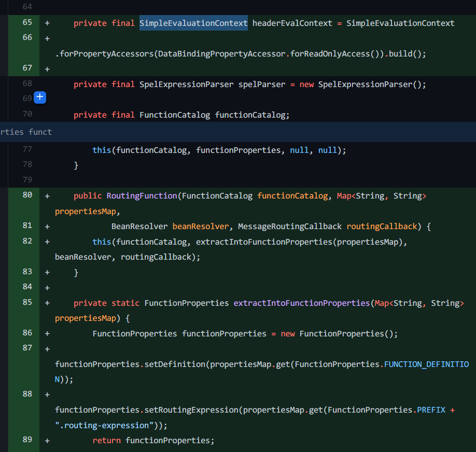
Task: Click line number 89
Action: pyautogui.click(x=27, y=440)
